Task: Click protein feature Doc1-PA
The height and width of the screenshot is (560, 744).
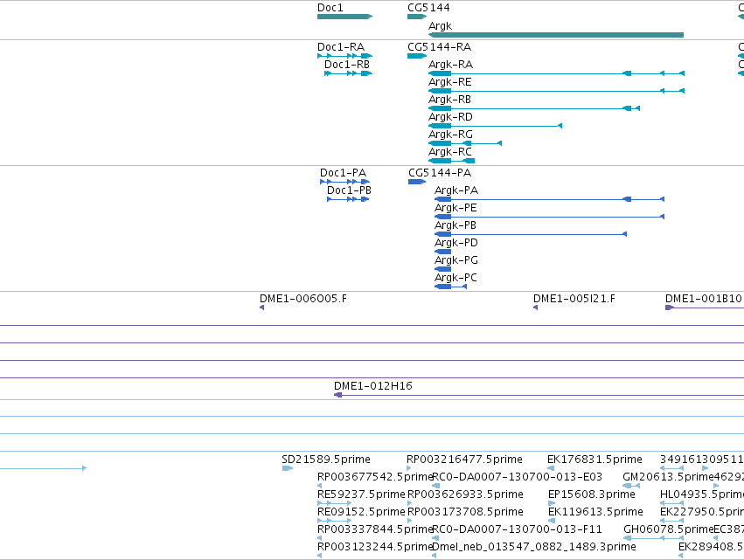Action: click(x=345, y=182)
